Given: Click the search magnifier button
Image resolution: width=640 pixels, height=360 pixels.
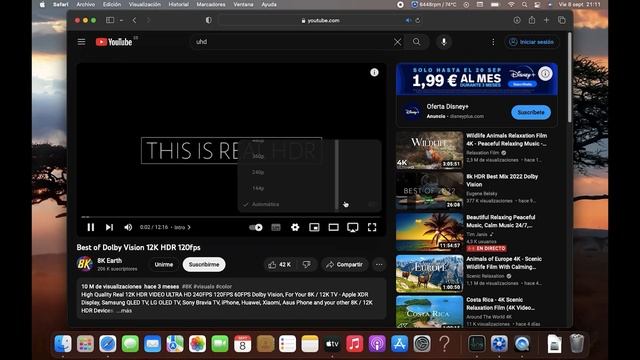Looking at the screenshot, I should pos(416,42).
